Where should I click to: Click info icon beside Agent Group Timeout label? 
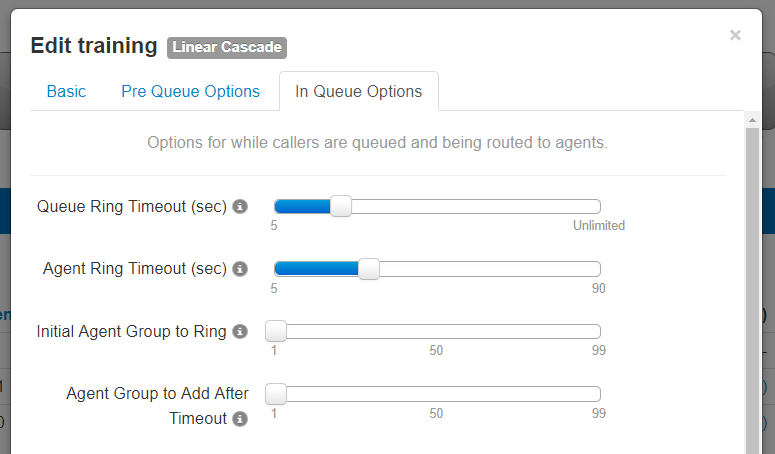[x=240, y=419]
